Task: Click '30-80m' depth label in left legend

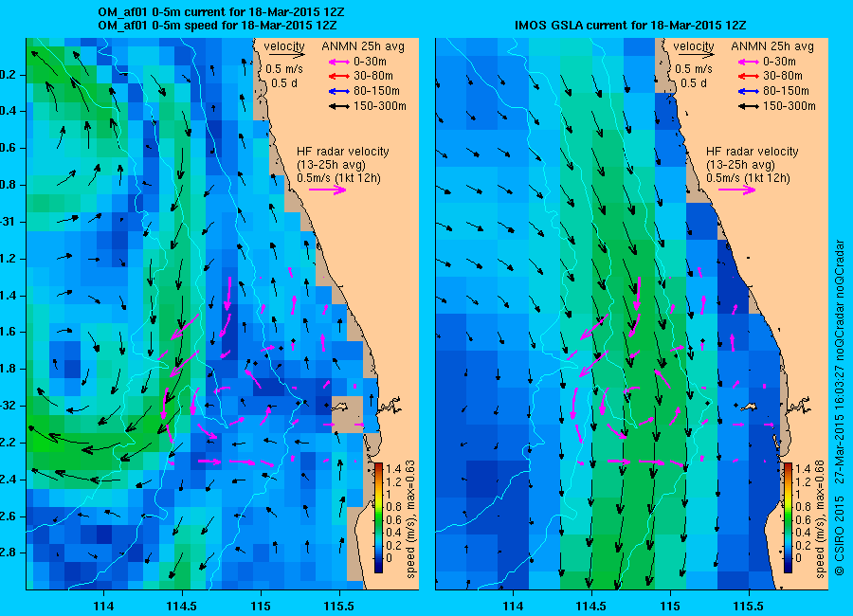Action: coord(373,76)
